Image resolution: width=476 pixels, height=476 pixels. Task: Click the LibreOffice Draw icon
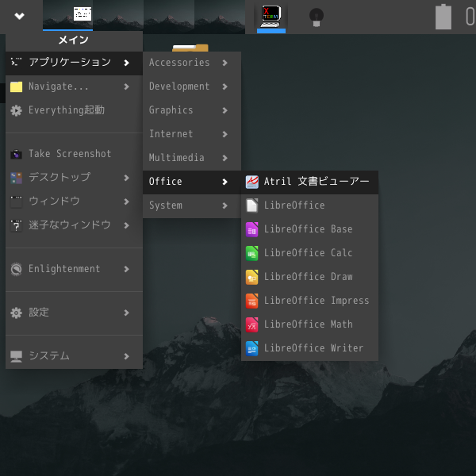[251, 277]
